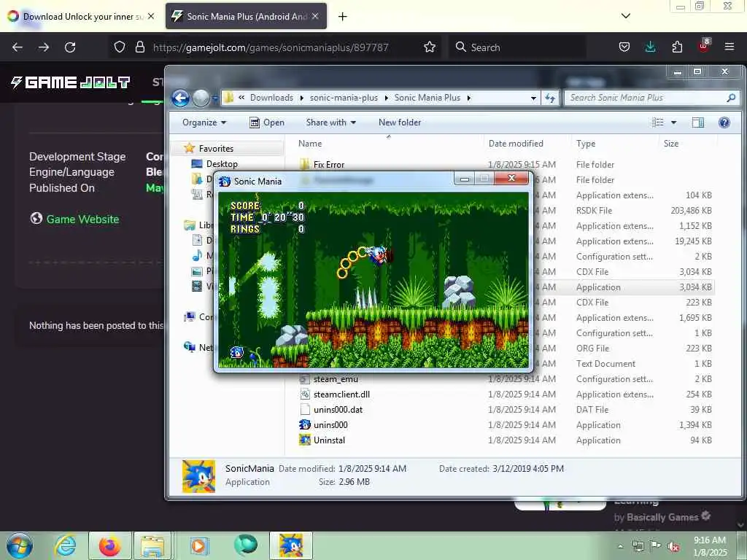Open the Windows Start menu
The height and width of the screenshot is (560, 747).
tap(20, 545)
